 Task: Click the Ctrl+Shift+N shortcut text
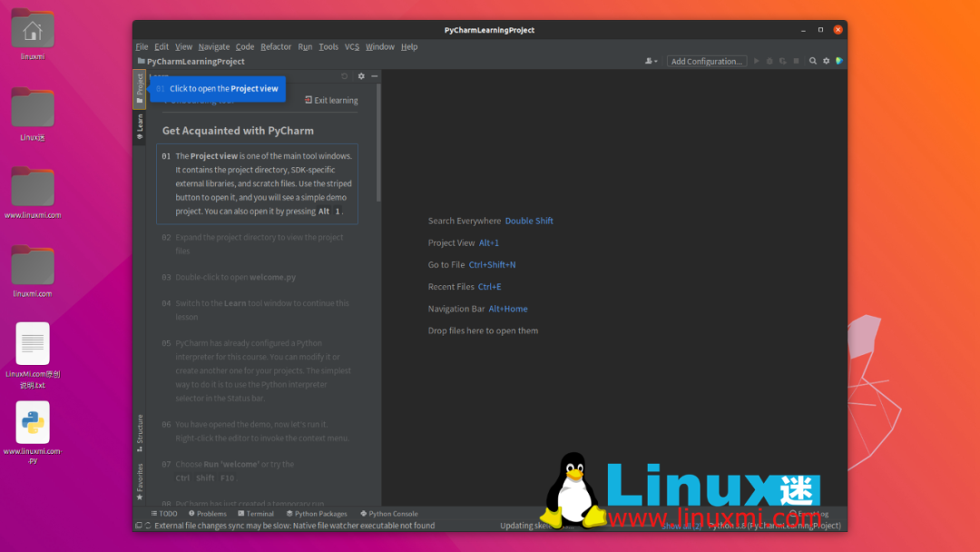point(492,264)
